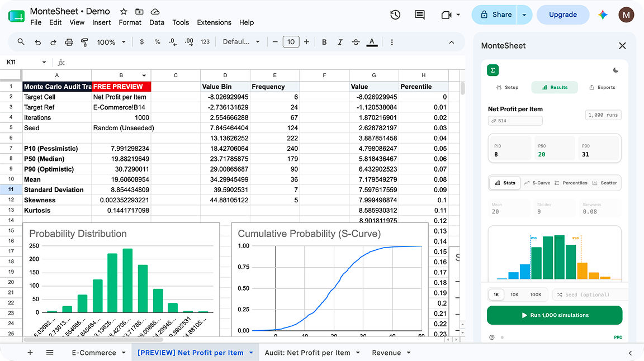Open the text color picker
644x361 pixels.
[x=372, y=42]
